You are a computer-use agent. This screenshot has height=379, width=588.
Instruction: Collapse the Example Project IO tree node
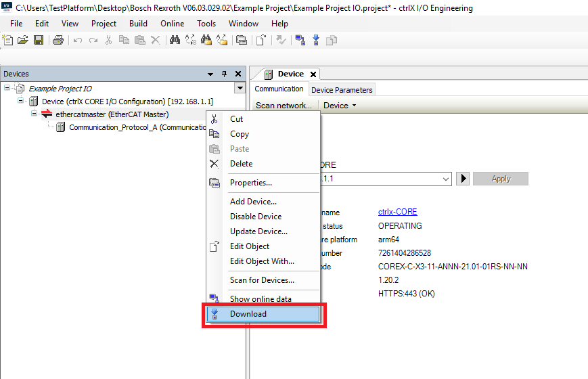tap(7, 88)
